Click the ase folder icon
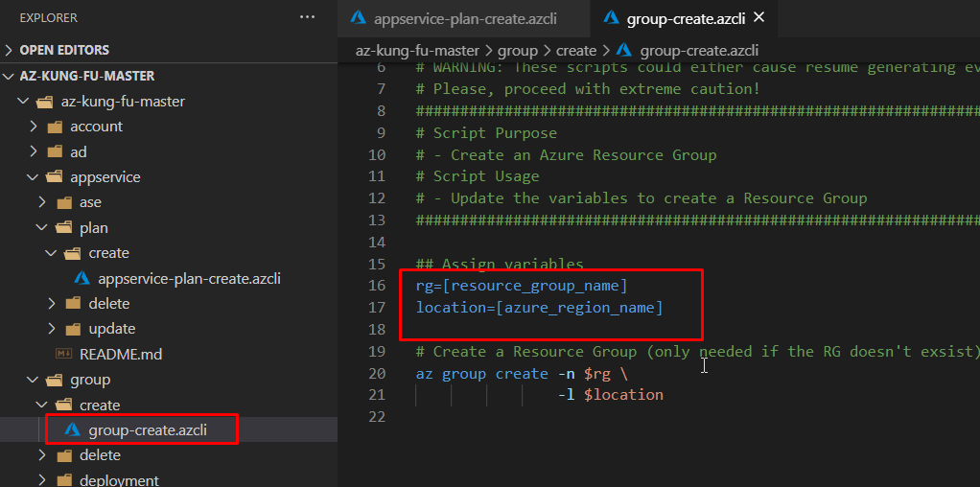This screenshot has width=980, height=487. pyautogui.click(x=63, y=202)
